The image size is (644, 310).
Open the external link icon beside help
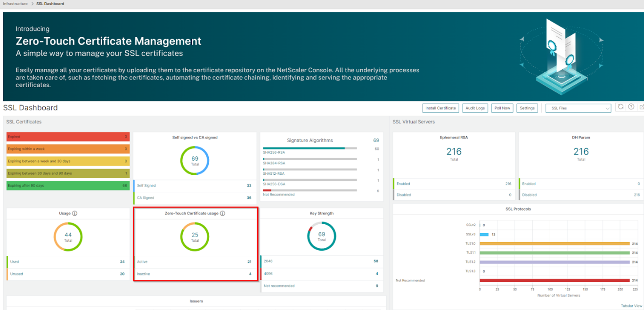(x=641, y=107)
